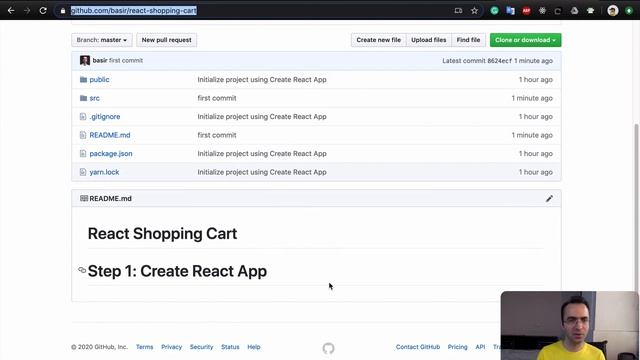Click the yarn.lock file icon
This screenshot has height=360, width=640.
83,172
